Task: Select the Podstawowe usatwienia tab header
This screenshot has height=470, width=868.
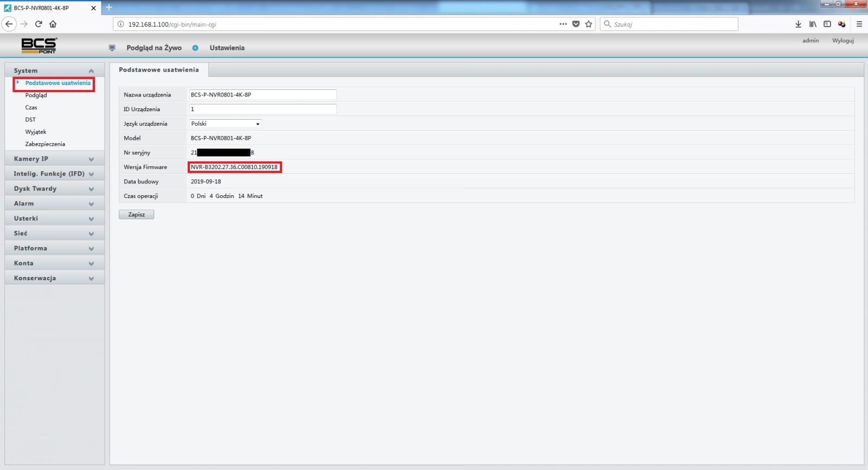Action: [x=159, y=70]
